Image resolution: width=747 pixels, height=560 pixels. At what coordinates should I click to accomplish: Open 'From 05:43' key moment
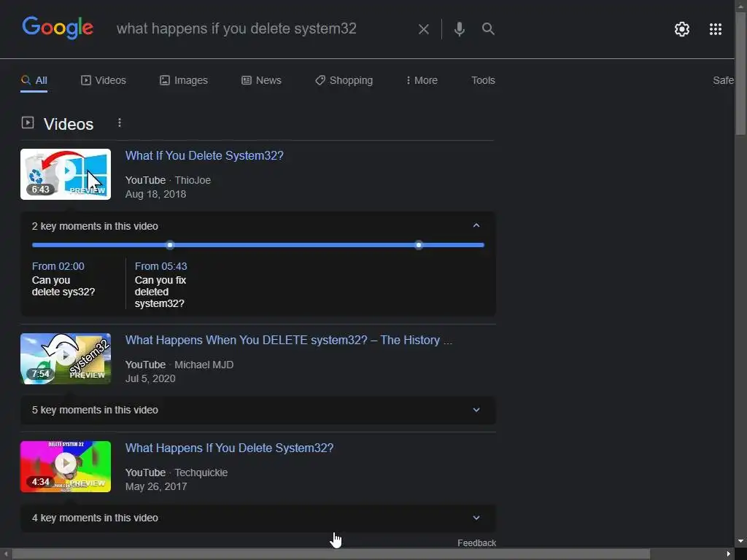161,266
